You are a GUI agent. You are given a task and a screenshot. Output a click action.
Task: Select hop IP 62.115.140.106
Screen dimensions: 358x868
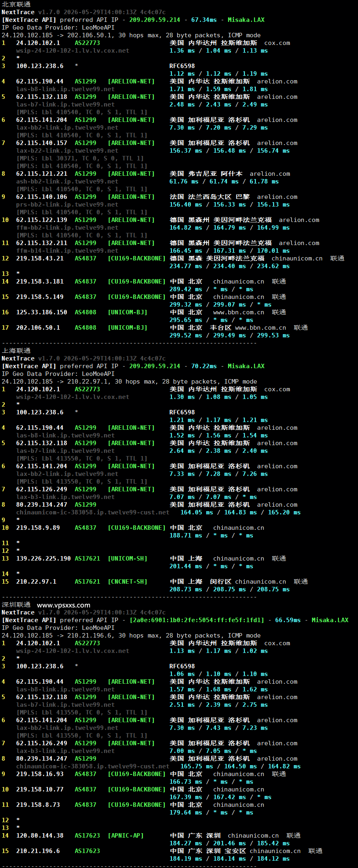[42, 197]
